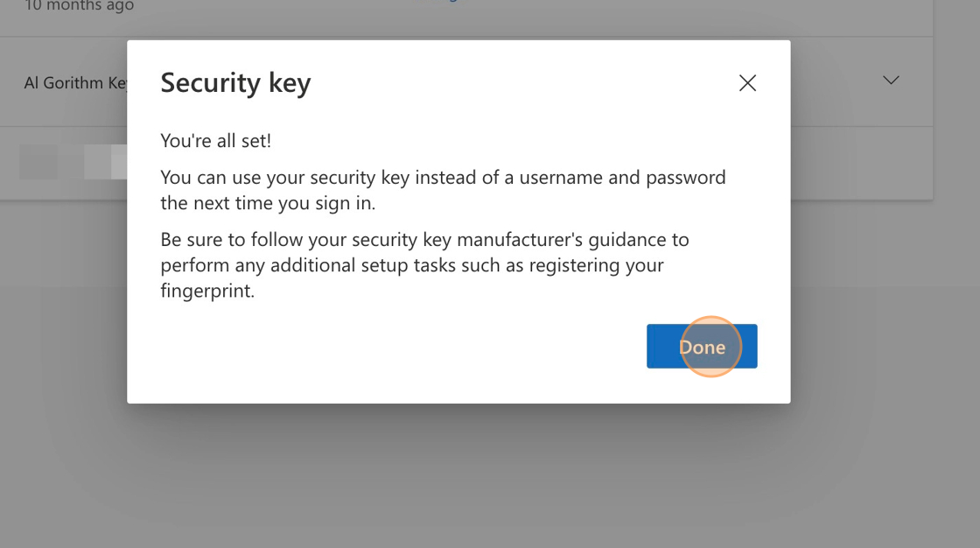Screen dimensions: 980x548
Task: Select the Al Gorithm Key entry
Action: 75,83
